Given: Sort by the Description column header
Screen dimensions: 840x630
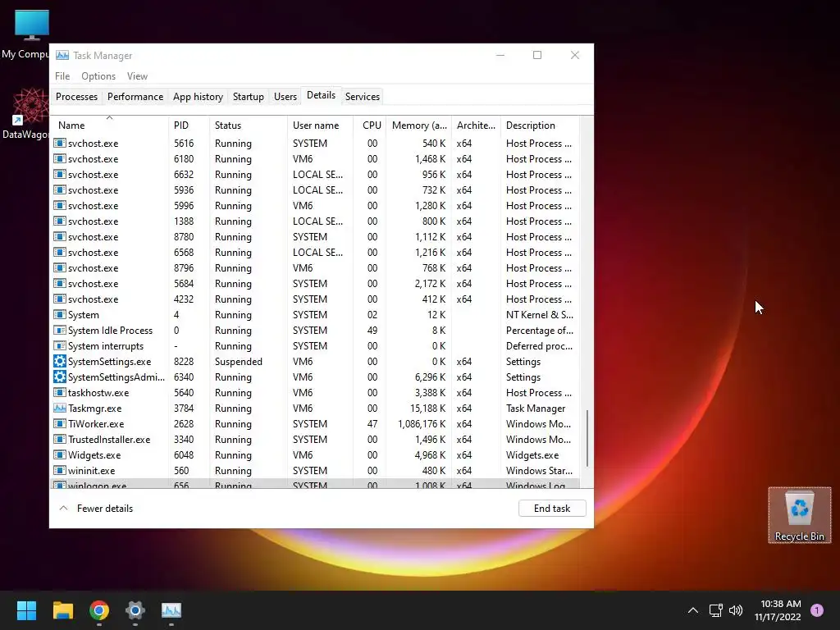Looking at the screenshot, I should pyautogui.click(x=540, y=125).
